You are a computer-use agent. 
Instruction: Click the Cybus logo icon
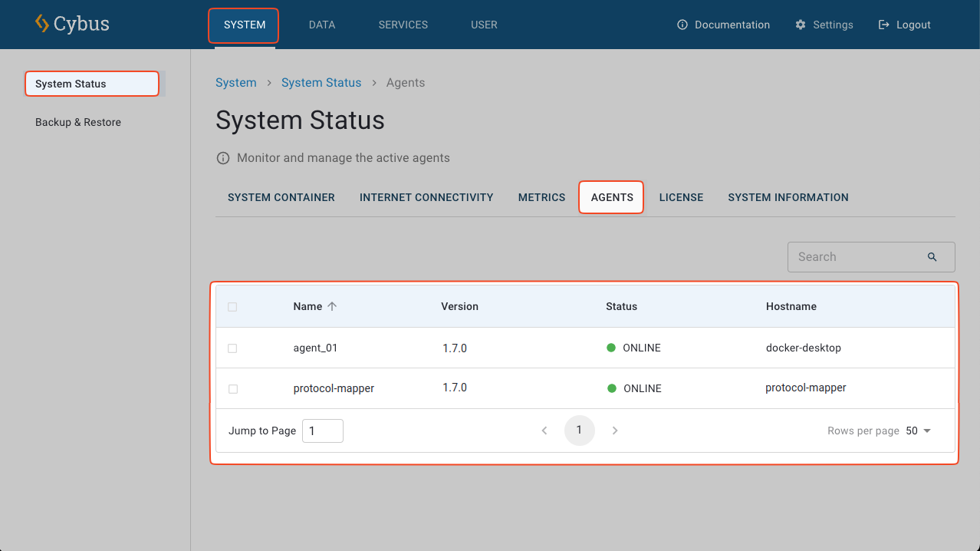[42, 24]
